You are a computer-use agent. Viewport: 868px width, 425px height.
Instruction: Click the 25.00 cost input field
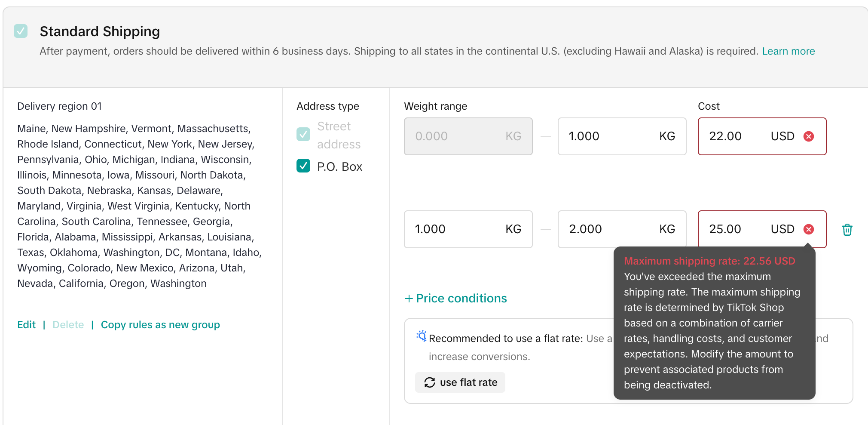point(735,229)
